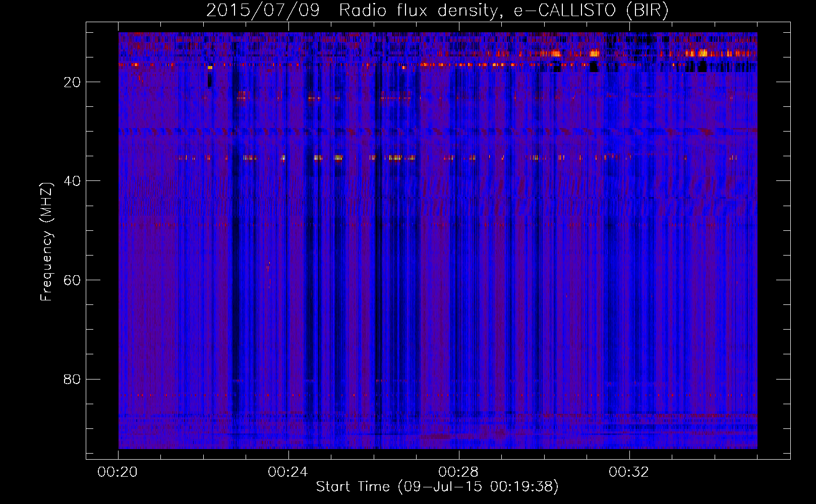This screenshot has height=504, width=816.
Task: Click the 00:24 time tick label
Action: pos(288,472)
